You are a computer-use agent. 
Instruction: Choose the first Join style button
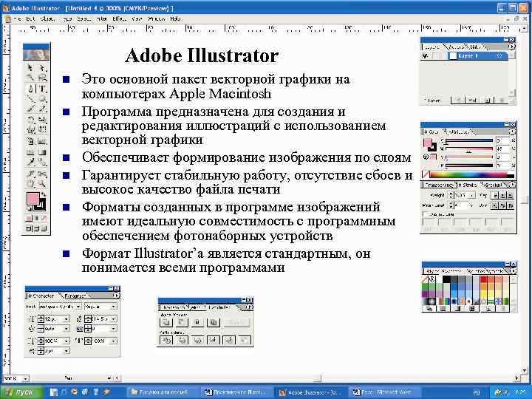point(495,205)
